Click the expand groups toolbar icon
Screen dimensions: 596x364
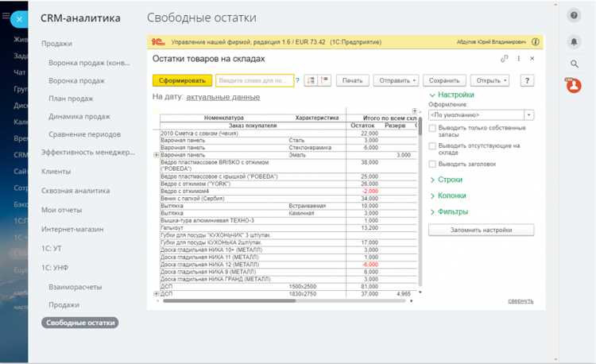311,80
